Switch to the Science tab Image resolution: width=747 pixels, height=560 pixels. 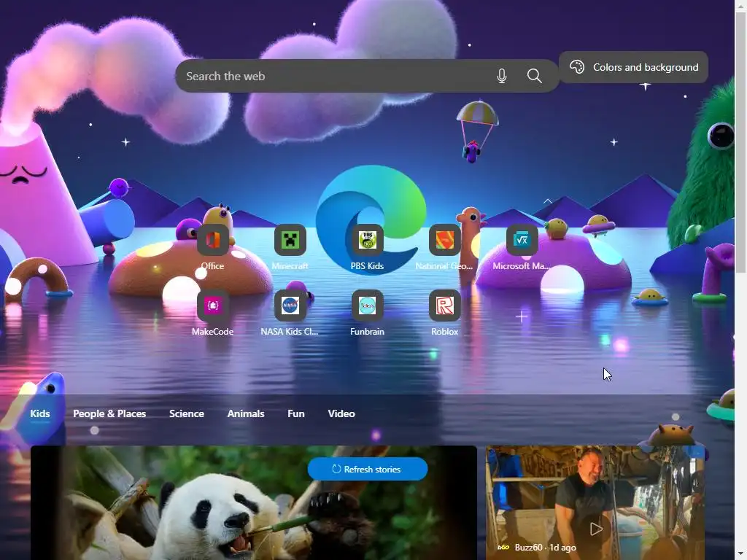(186, 413)
